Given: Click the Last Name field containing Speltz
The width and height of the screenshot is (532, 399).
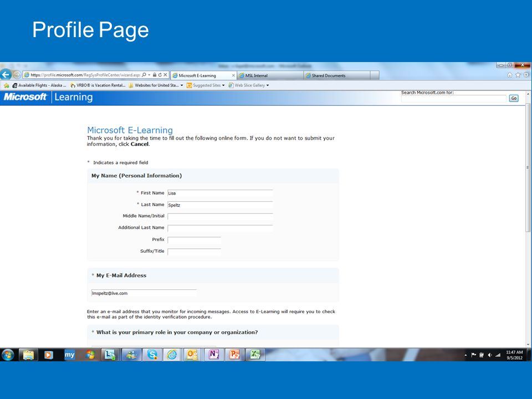Looking at the screenshot, I should click(x=220, y=205).
